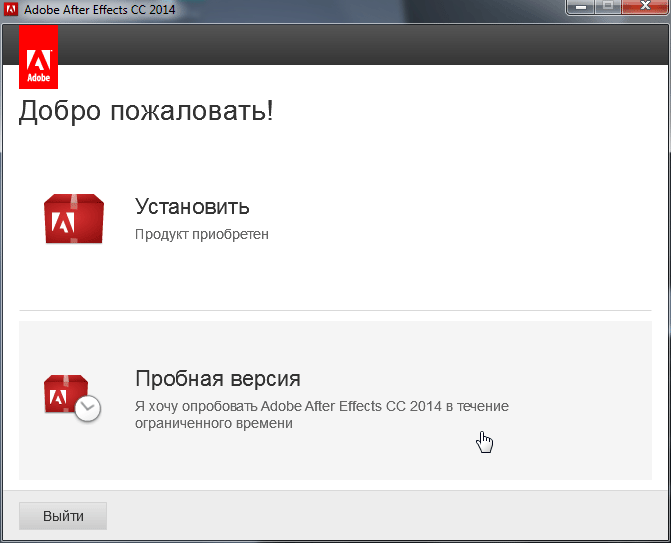Click the trial description text about Adobe After Effects
Image resolution: width=671 pixels, height=543 pixels.
click(321, 414)
